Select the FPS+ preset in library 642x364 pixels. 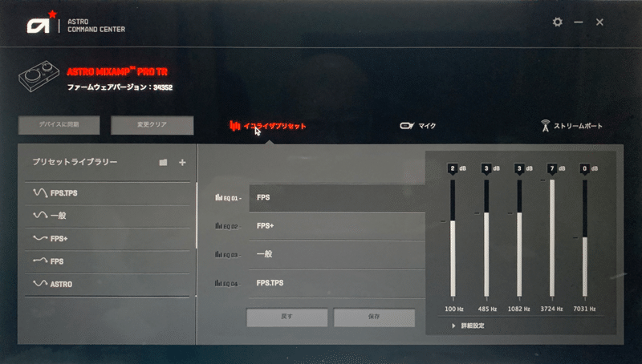108,238
